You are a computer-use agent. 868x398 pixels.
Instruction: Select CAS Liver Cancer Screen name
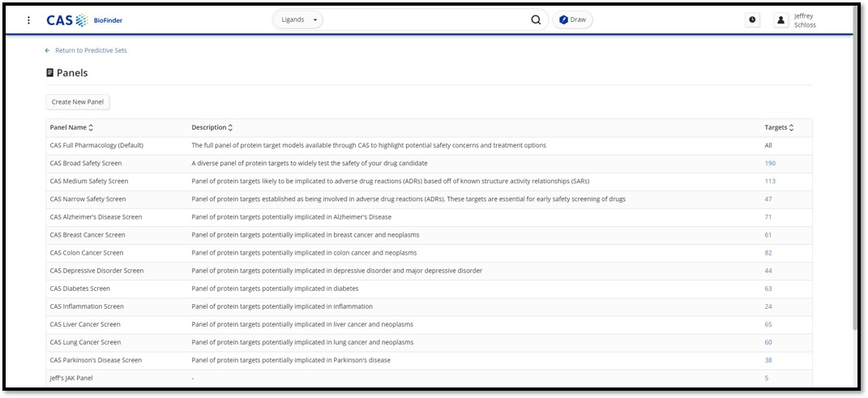pyautogui.click(x=85, y=324)
